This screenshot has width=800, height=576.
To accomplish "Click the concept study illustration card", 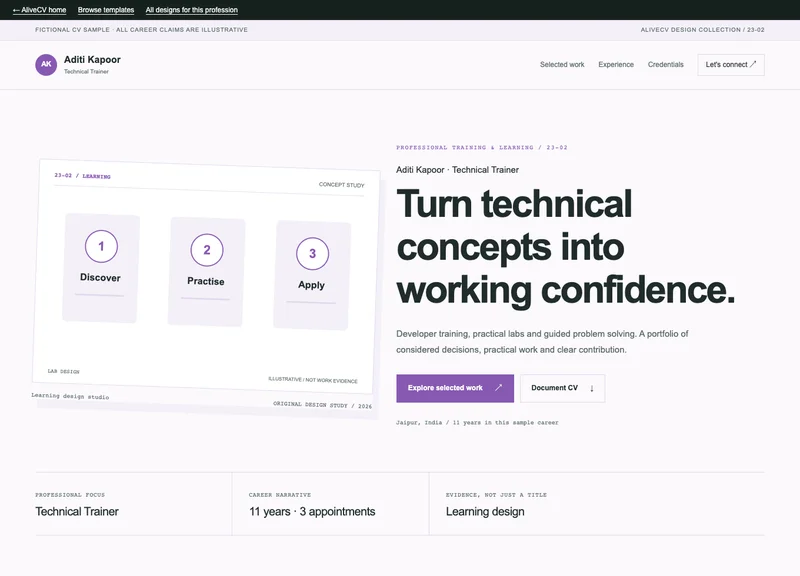I will pos(207,278).
